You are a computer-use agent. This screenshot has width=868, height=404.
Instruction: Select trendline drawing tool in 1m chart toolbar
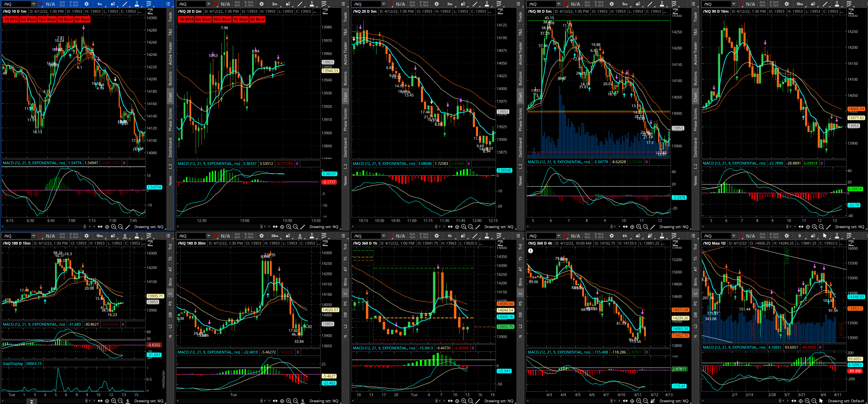click(x=125, y=4)
